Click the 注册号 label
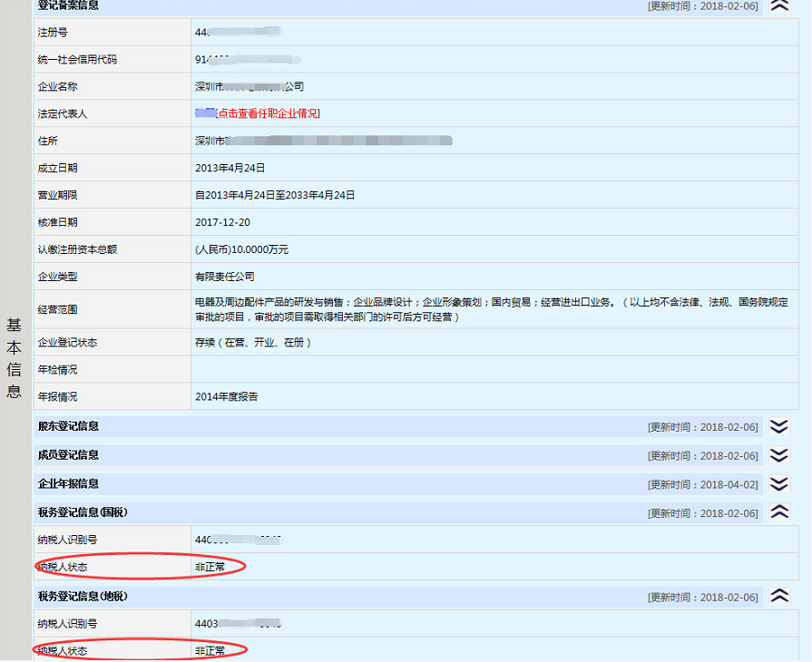The image size is (812, 662). (x=53, y=33)
